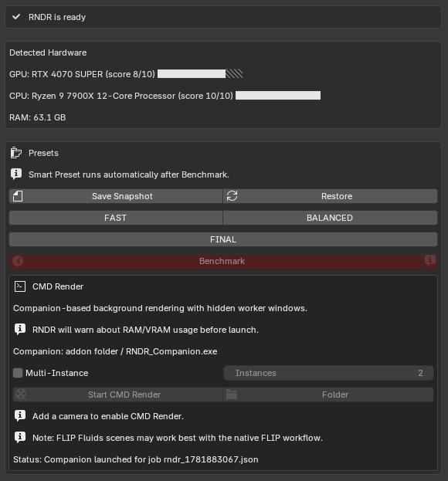Enable the Multi-Instance checkbox
The image size is (448, 481).
pos(18,373)
